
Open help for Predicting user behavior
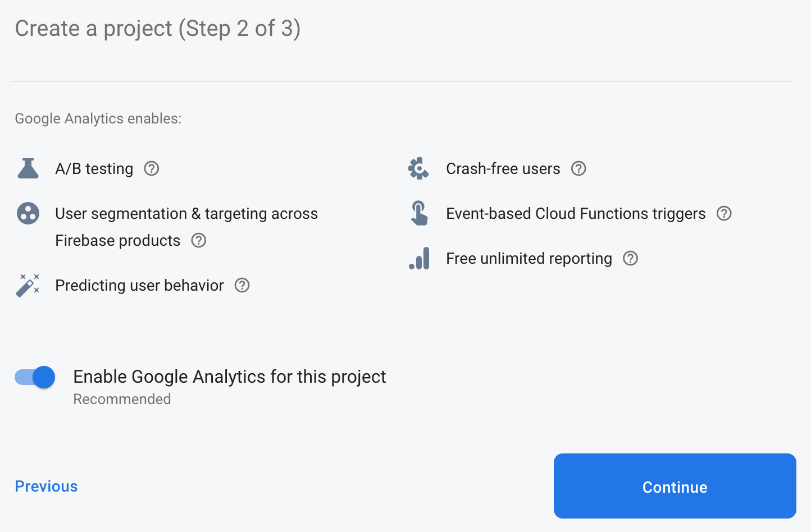[x=242, y=285]
